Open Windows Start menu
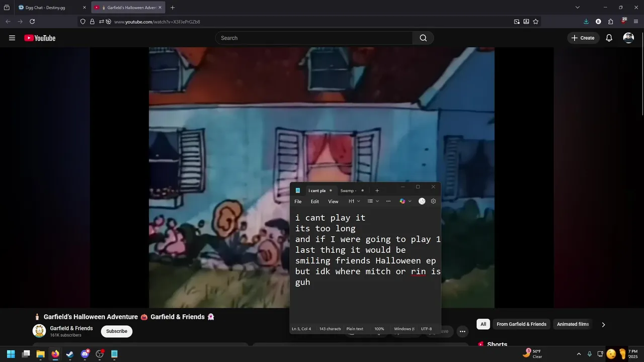The width and height of the screenshot is (644, 362). (11, 354)
